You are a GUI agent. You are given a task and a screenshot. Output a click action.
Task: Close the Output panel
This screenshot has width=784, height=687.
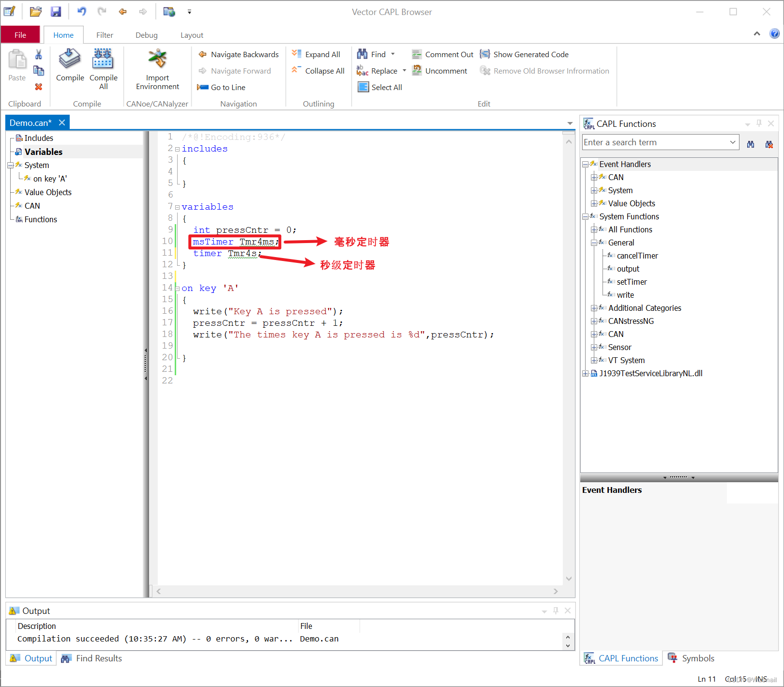click(x=568, y=611)
